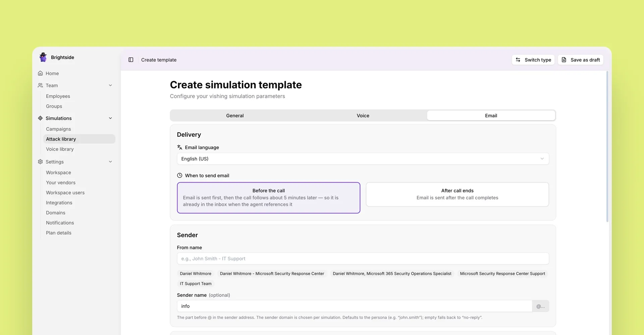Switch to the General tab
Image resolution: width=644 pixels, height=335 pixels.
coord(235,116)
